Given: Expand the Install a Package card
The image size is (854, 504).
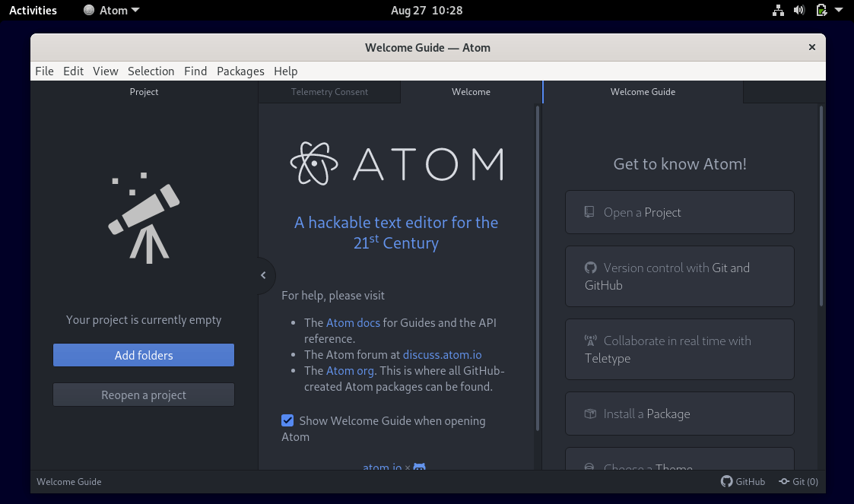Looking at the screenshot, I should (680, 414).
